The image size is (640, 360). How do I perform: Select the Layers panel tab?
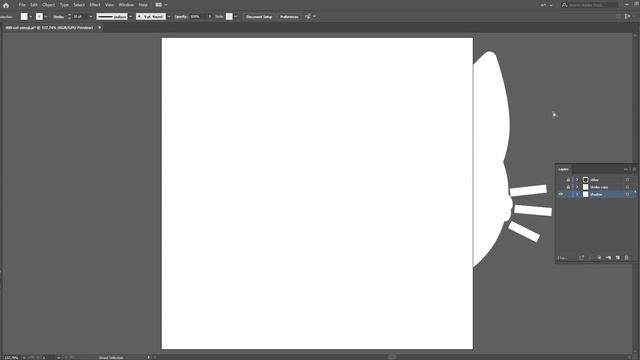[563, 169]
